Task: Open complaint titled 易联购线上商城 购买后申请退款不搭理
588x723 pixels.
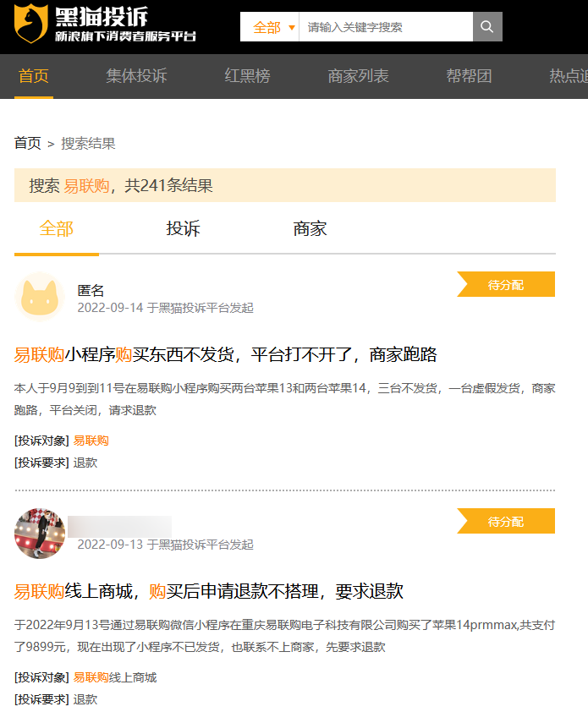Action: point(208,591)
